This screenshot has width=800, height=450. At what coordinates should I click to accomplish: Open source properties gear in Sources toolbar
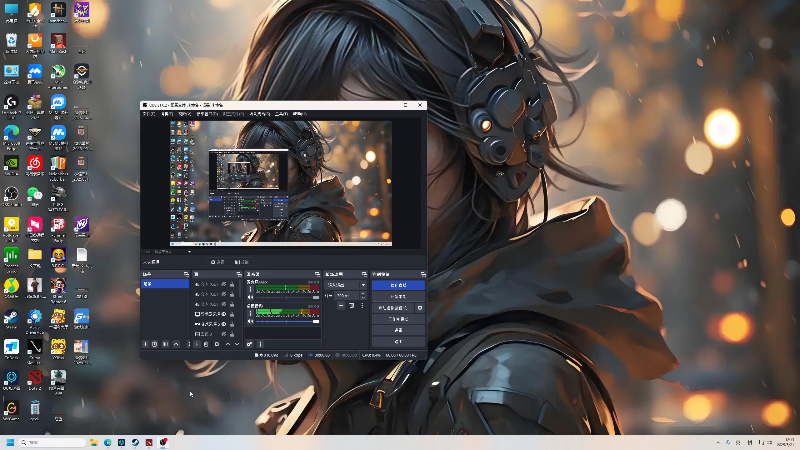pyautogui.click(x=217, y=344)
